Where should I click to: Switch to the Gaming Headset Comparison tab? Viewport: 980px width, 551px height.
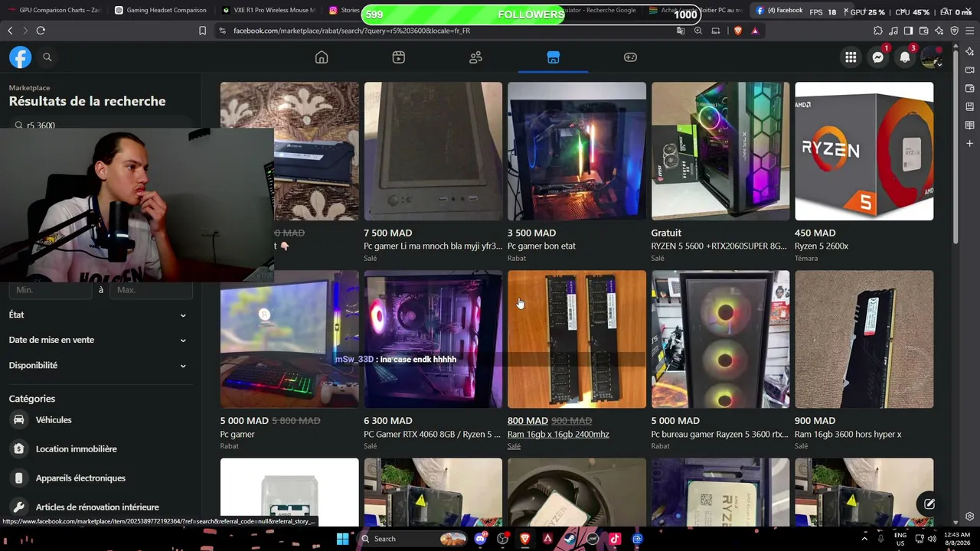pyautogui.click(x=161, y=10)
